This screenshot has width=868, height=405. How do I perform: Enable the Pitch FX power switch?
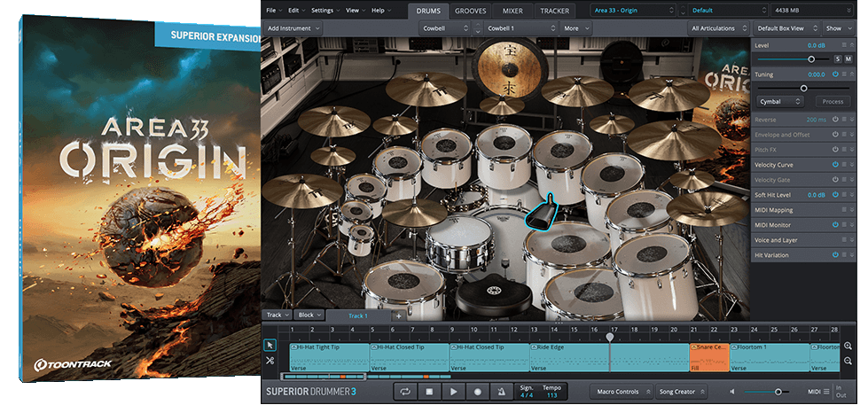(835, 150)
